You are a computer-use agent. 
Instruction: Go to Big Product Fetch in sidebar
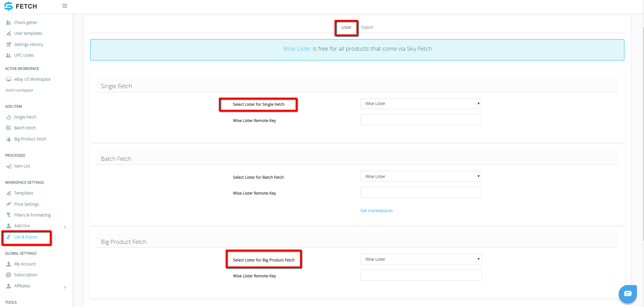coord(30,139)
